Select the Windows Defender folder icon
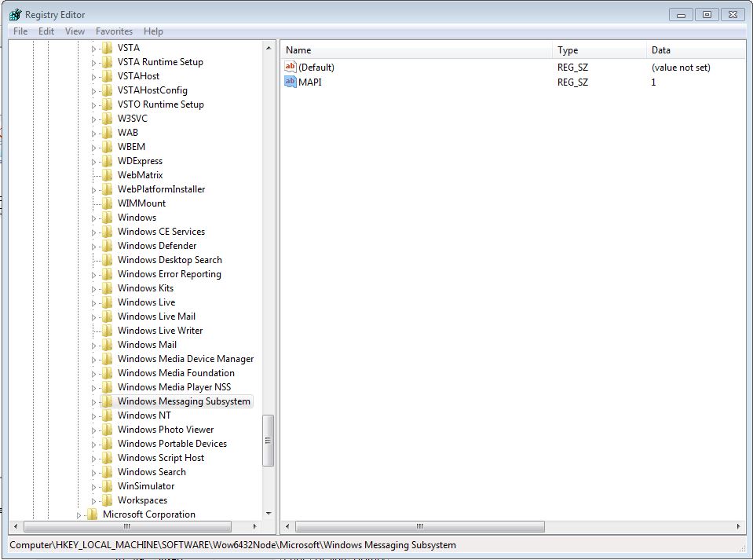753x560 pixels. point(108,246)
